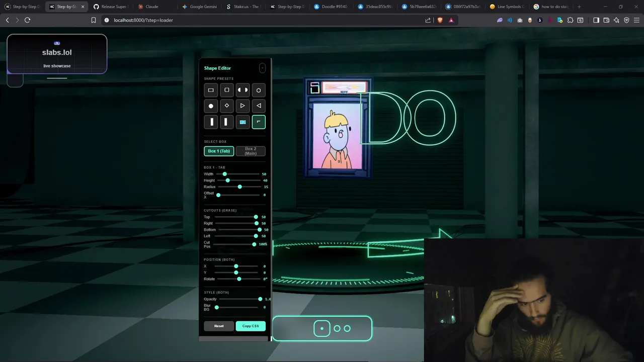Switch to the Google Gemini tab
This screenshot has width=644, height=362.
point(199,7)
